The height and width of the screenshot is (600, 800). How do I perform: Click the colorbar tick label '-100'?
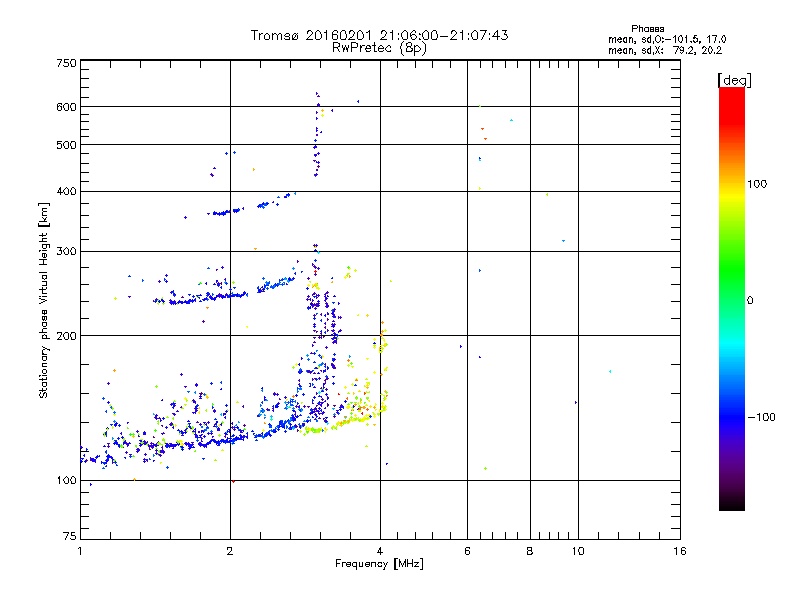pyautogui.click(x=761, y=417)
